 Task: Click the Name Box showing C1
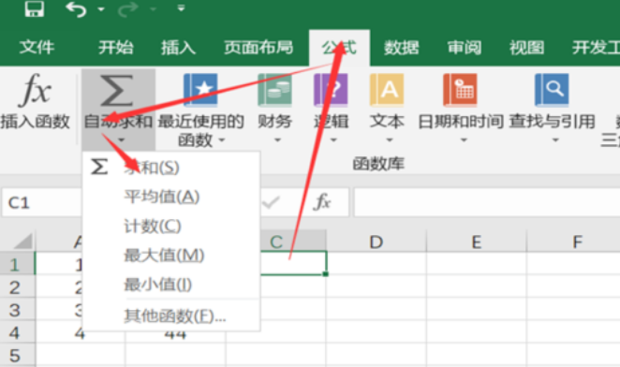tap(42, 202)
